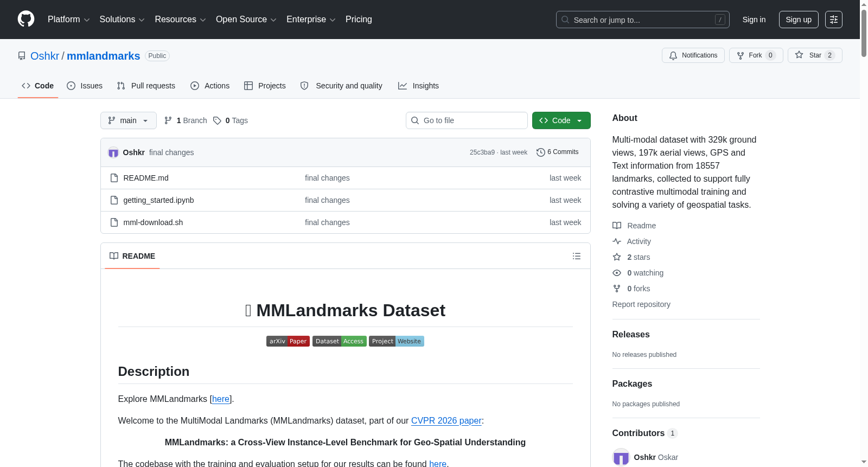Open the green Code dropdown button
The image size is (868, 467).
561,120
